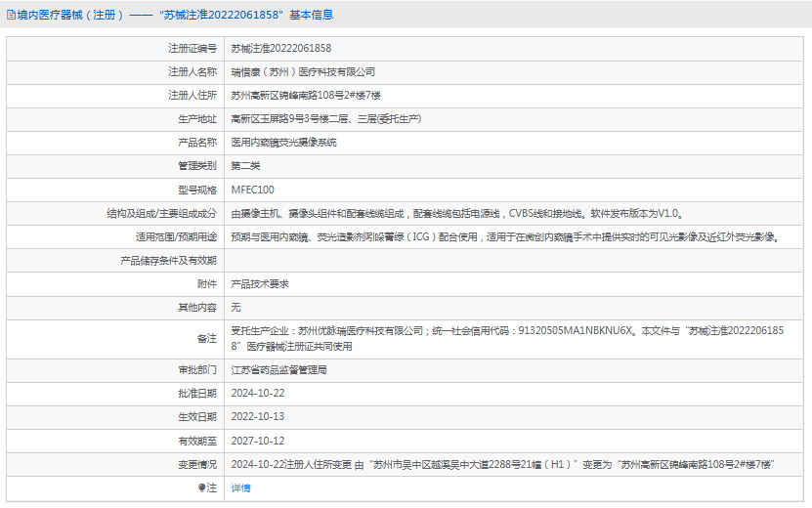
Task: Select change record text 2024-10-22注册人住所变更
Action: [x=502, y=464]
